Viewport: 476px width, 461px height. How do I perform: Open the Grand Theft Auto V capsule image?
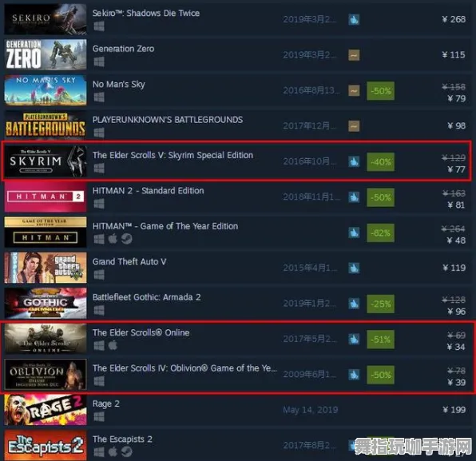coord(46,268)
